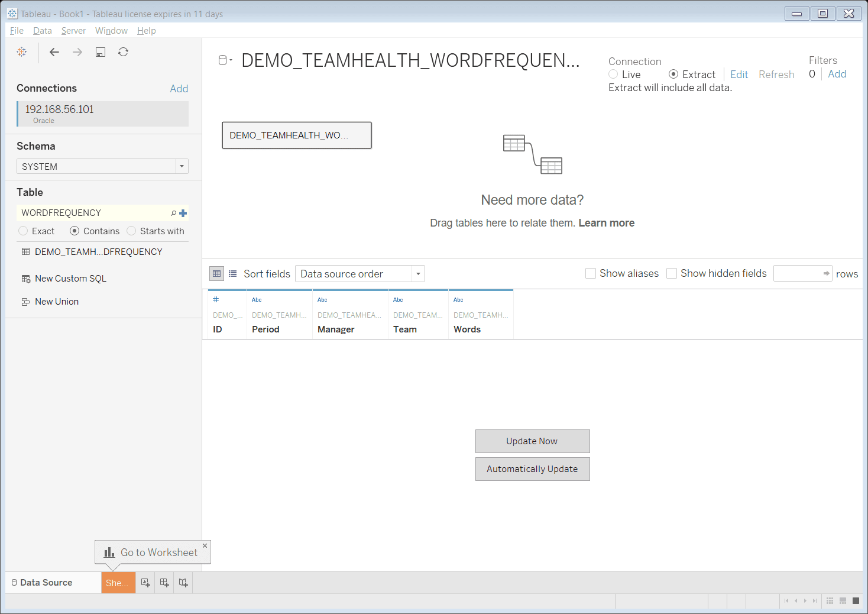
Task: Select the Exact match radio button
Action: pos(23,231)
